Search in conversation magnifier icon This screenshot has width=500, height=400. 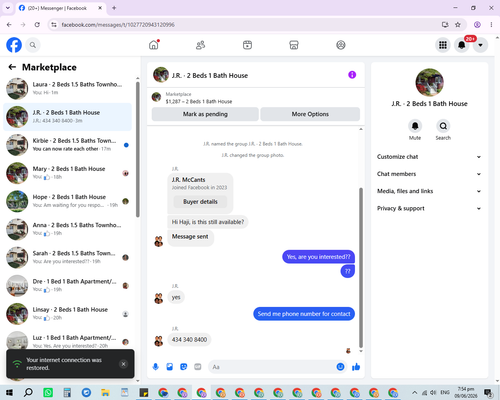pyautogui.click(x=443, y=126)
